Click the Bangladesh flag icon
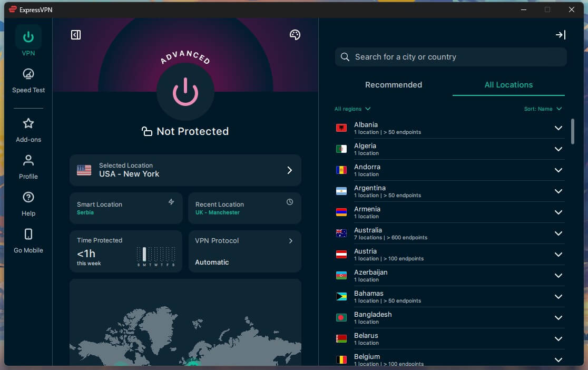Screen dimensions: 588x370 (341, 317)
